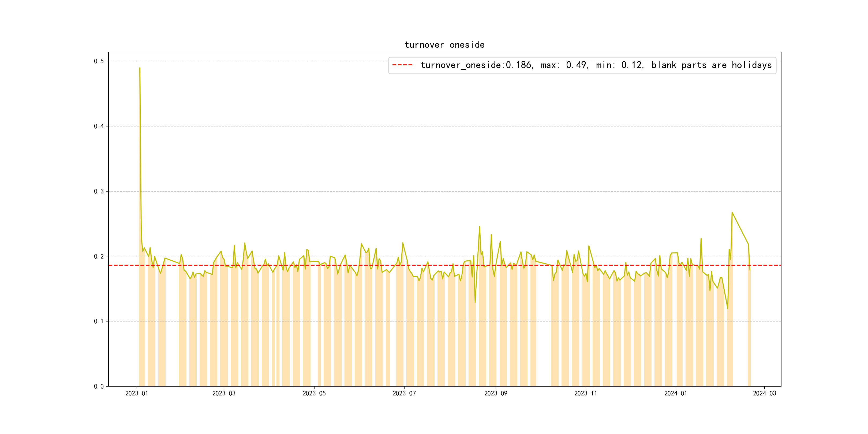This screenshot has width=868, height=434.
Task: Select the 0.3 y-axis tick label
Action: [x=99, y=191]
